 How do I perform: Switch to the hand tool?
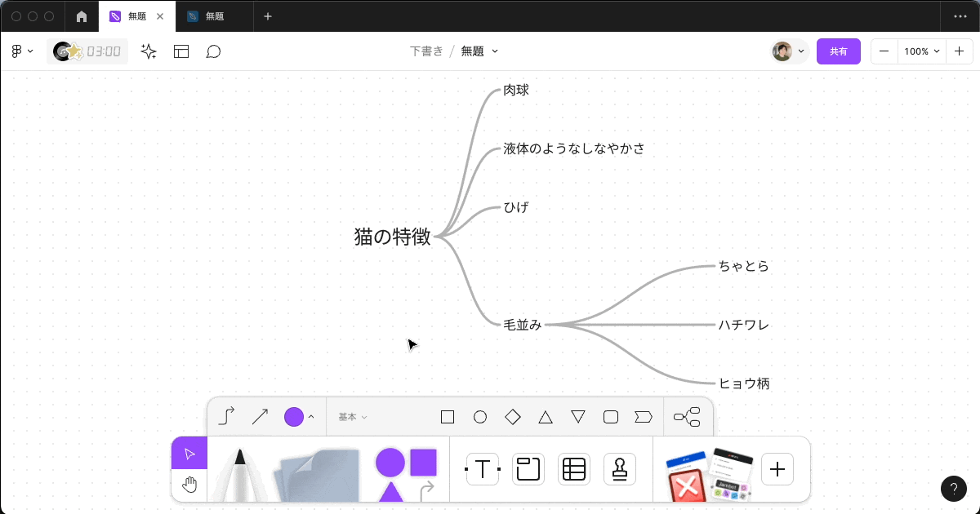coord(189,484)
